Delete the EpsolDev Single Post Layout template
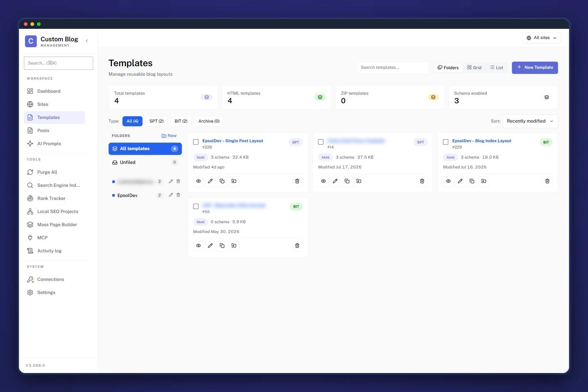The image size is (588, 392). (x=297, y=181)
